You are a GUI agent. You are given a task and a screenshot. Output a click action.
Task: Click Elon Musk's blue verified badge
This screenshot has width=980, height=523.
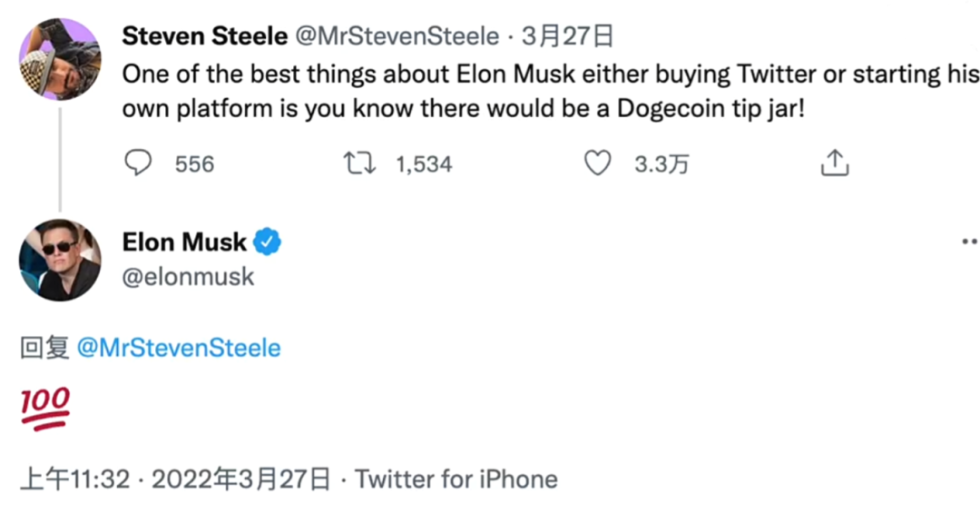pos(268,242)
